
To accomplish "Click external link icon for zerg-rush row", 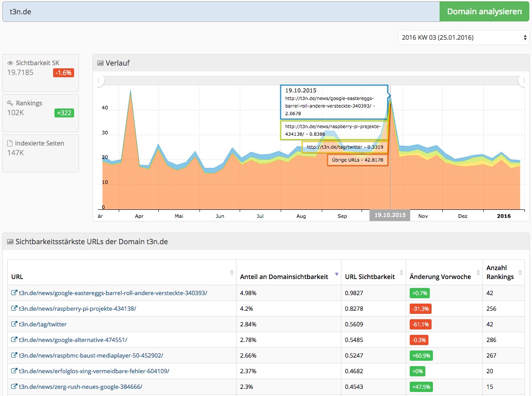I will (x=14, y=386).
